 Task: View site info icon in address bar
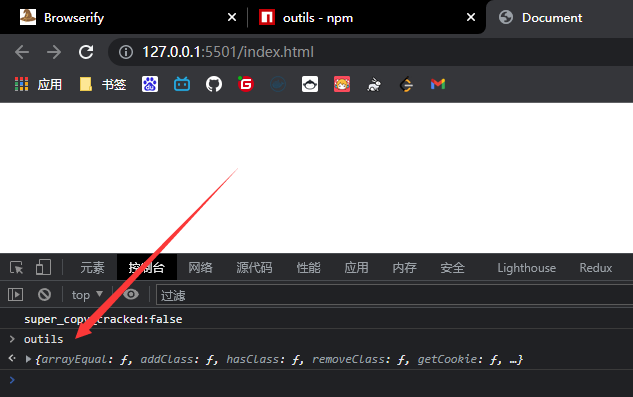point(126,52)
